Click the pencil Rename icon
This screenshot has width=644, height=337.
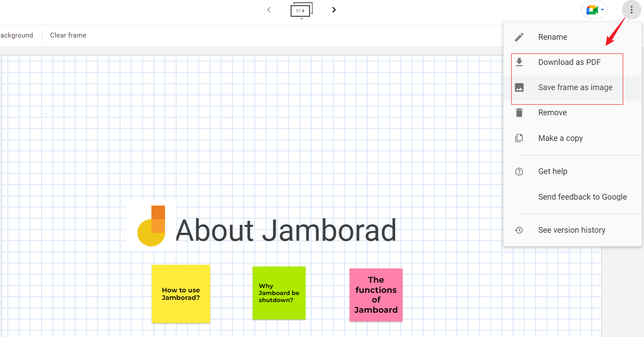click(x=519, y=37)
